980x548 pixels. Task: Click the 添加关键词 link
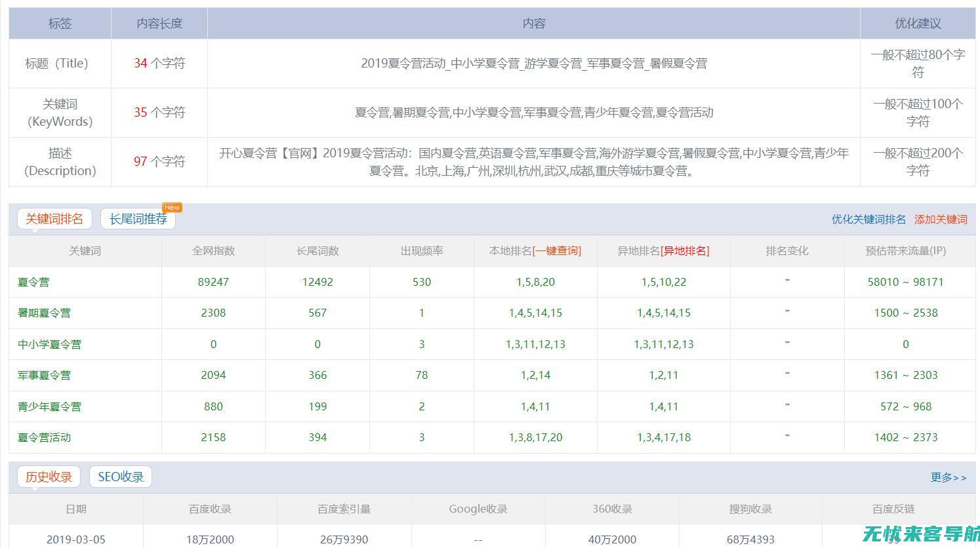pyautogui.click(x=941, y=220)
